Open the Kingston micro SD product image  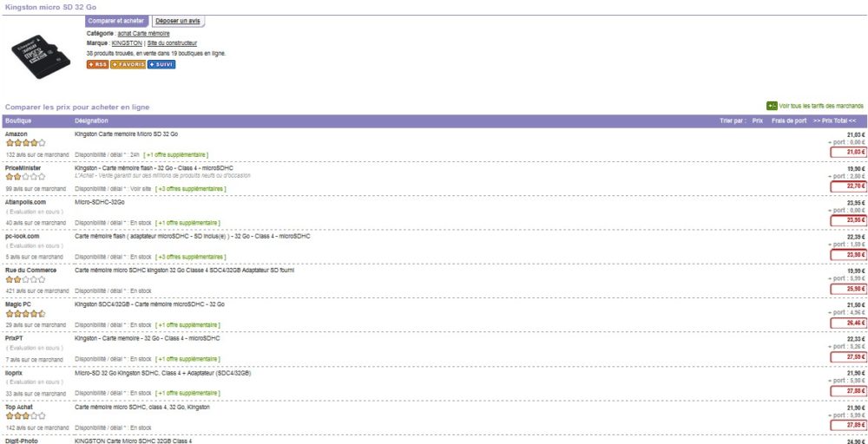point(41,55)
